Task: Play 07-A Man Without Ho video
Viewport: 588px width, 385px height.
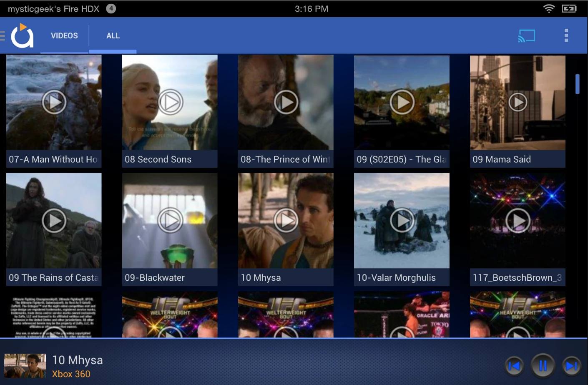Action: [54, 102]
